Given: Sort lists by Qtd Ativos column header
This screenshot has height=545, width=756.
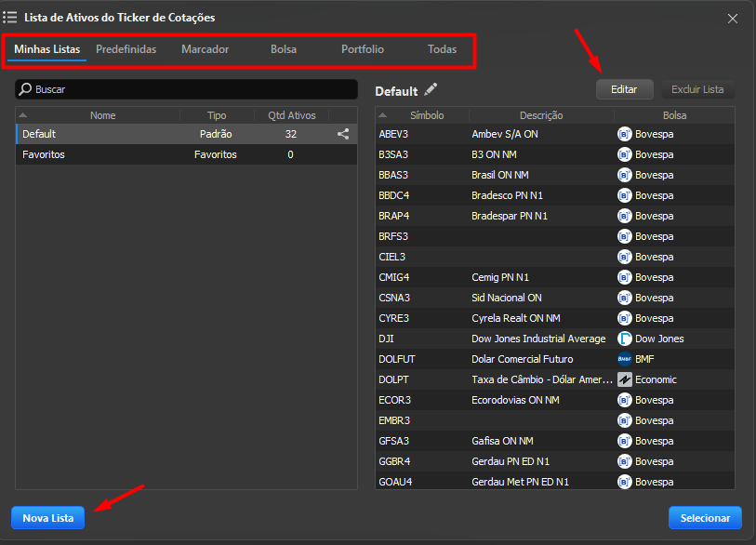Looking at the screenshot, I should tap(292, 115).
